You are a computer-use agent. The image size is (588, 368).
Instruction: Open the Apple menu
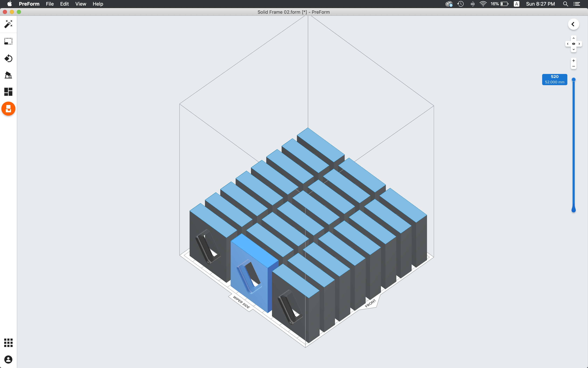[x=9, y=4]
